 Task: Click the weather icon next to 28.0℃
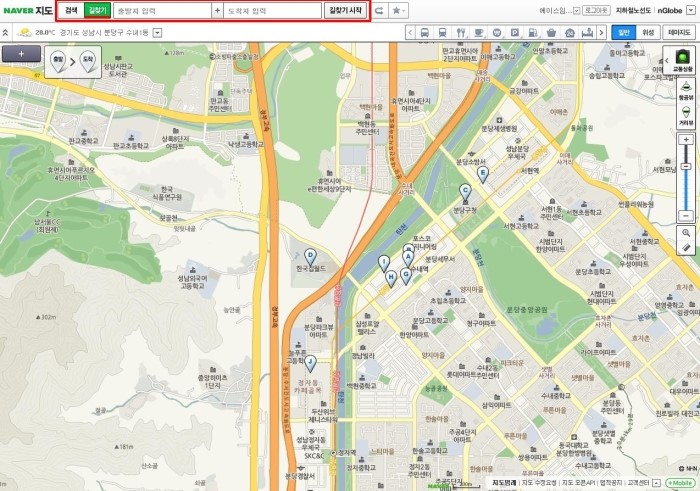click(24, 32)
